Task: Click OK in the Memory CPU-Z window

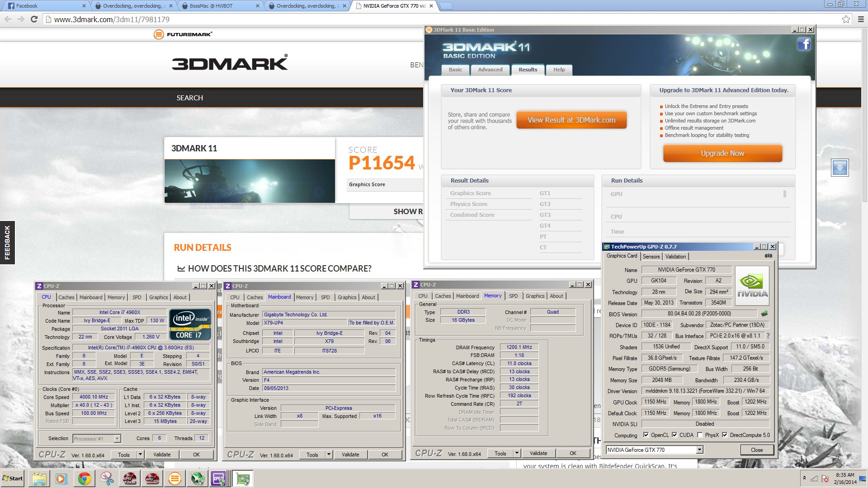Action: pos(573,453)
